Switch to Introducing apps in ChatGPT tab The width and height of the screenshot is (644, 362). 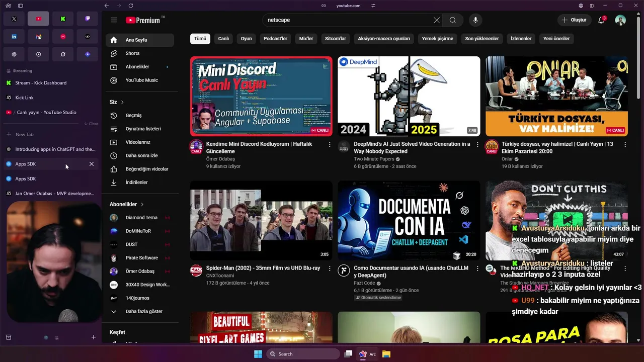[x=50, y=149]
